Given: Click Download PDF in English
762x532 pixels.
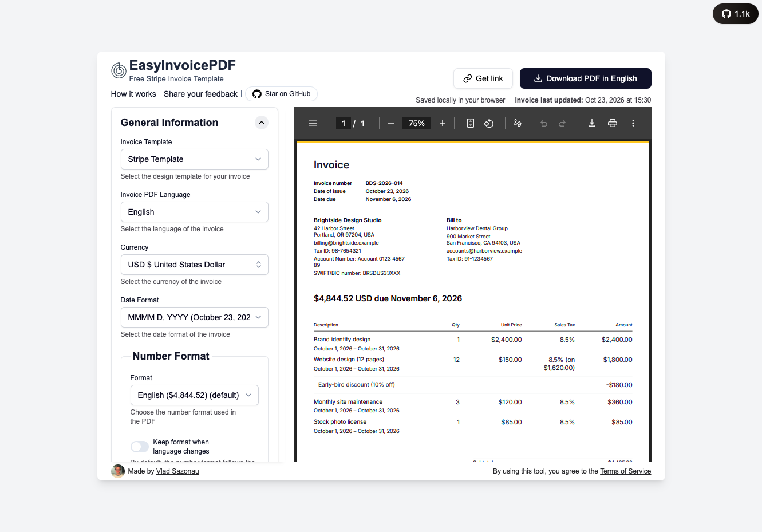Looking at the screenshot, I should coord(586,78).
